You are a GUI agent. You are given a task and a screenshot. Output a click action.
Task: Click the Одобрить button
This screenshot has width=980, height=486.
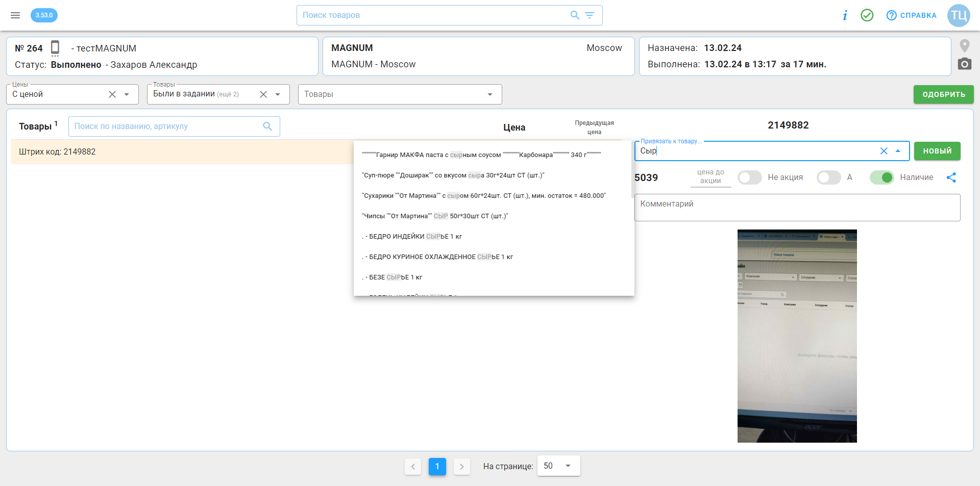tap(943, 94)
